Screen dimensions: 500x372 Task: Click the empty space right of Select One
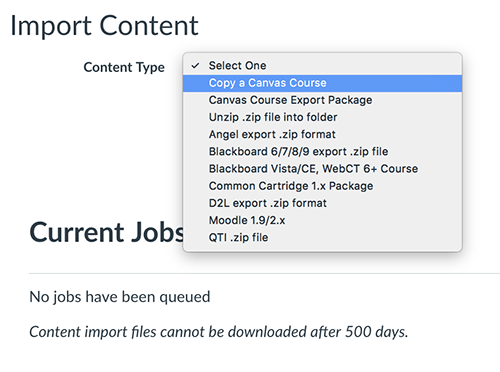click(363, 65)
